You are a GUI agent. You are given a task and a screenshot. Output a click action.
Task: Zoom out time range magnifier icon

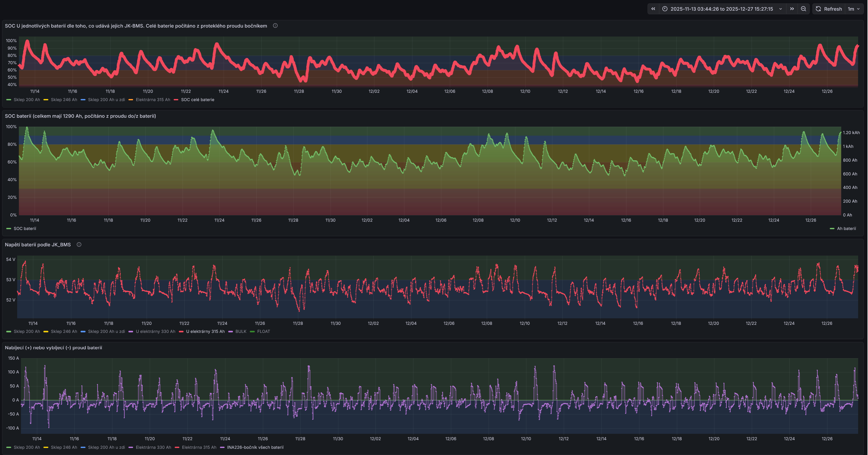pos(803,9)
